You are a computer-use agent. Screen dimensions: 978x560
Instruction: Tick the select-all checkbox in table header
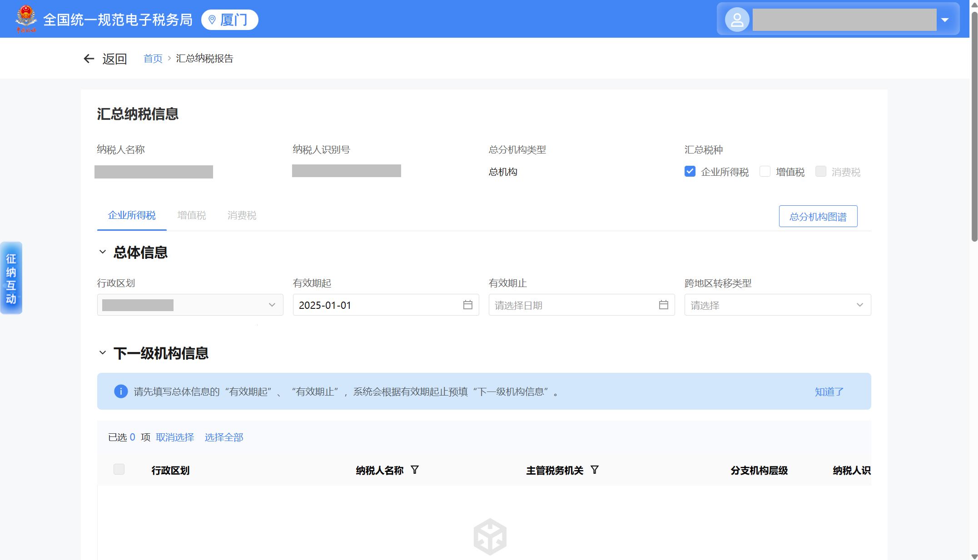(119, 469)
